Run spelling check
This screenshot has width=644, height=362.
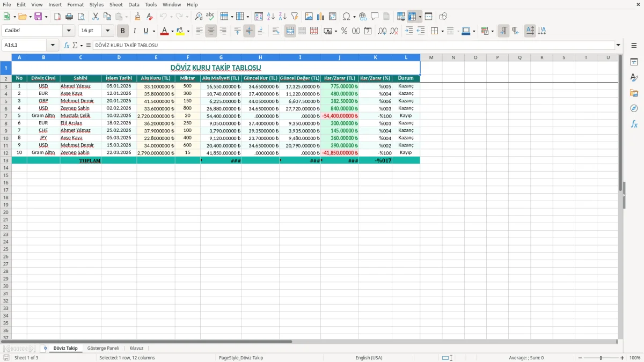tap(210, 17)
